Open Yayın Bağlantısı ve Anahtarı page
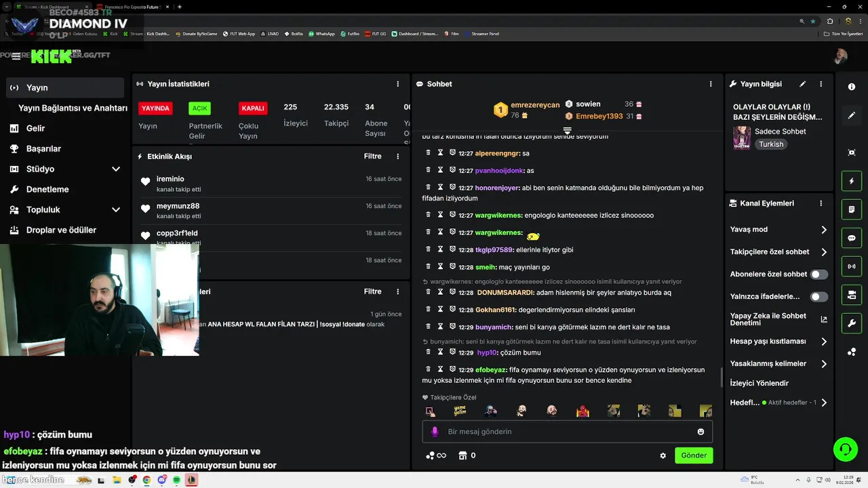Viewport: 868px width, 488px height. tap(73, 108)
